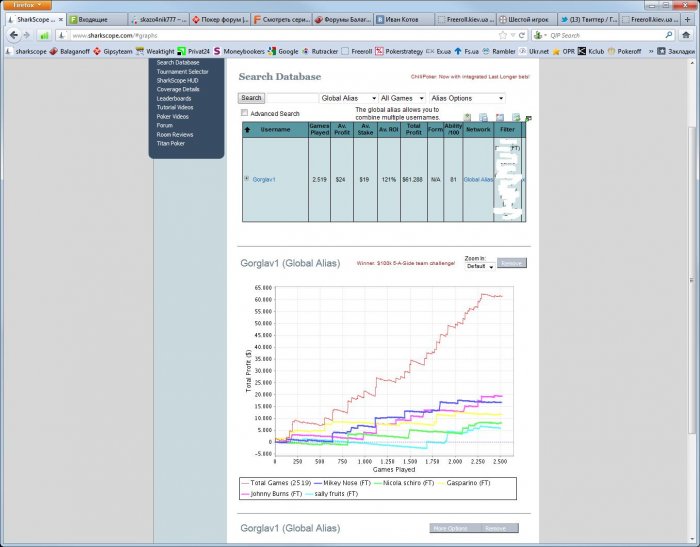Switch to the Покер форум tab
Screen dimensions: 700x547
220,20
